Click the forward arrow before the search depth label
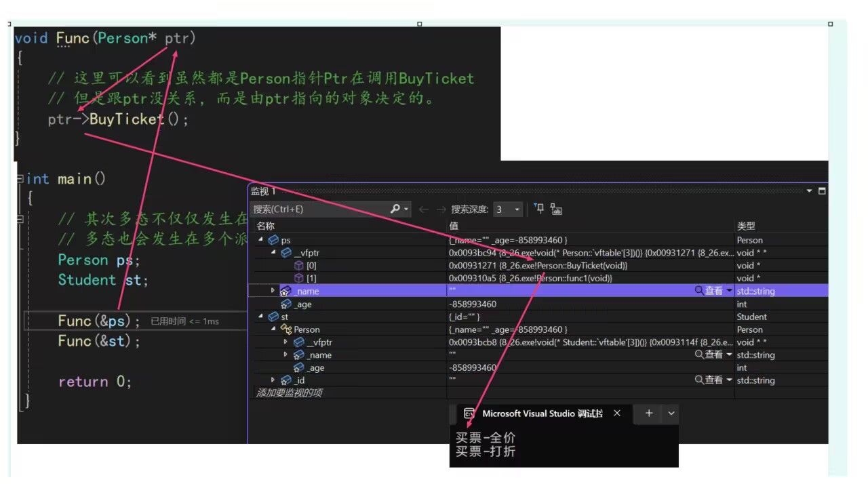The height and width of the screenshot is (484, 868). [x=441, y=209]
